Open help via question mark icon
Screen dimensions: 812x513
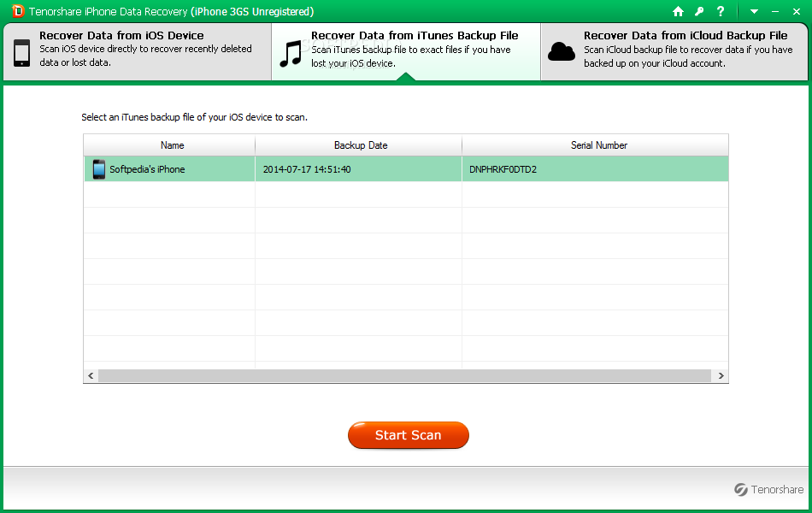coord(721,11)
